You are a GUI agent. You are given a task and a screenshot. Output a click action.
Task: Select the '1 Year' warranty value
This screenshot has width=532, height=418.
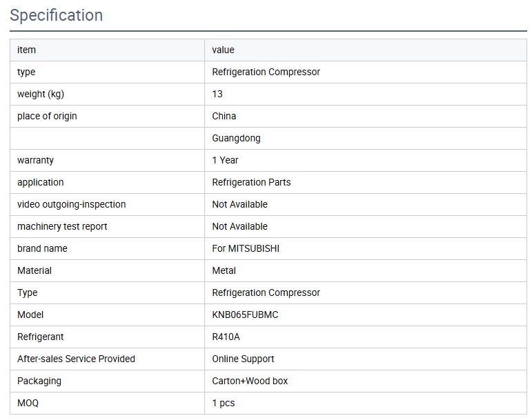tap(225, 160)
